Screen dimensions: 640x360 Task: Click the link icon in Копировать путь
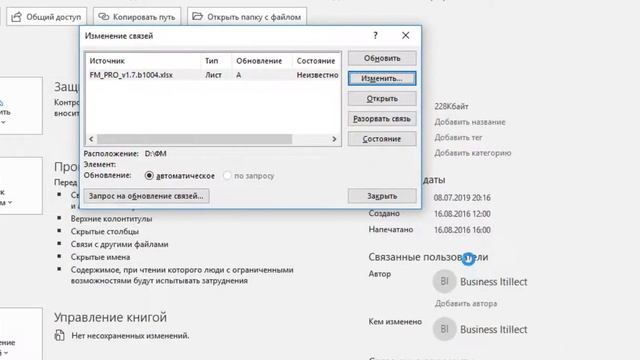(x=104, y=17)
